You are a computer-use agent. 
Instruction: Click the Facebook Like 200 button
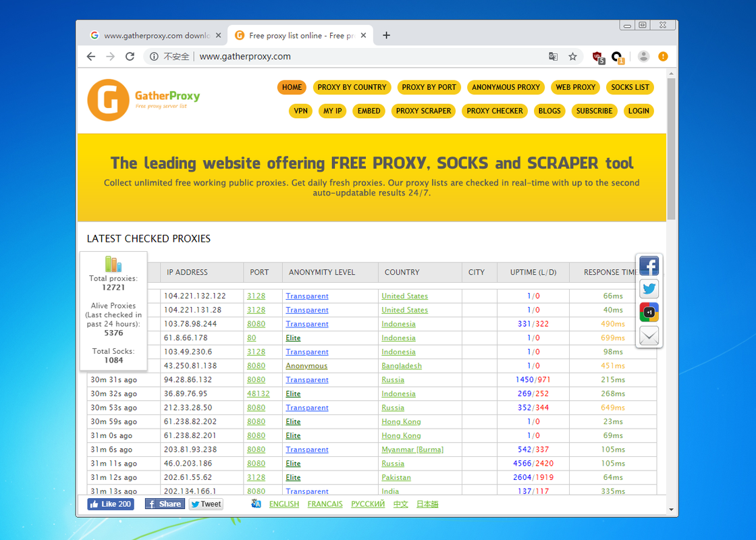111,504
